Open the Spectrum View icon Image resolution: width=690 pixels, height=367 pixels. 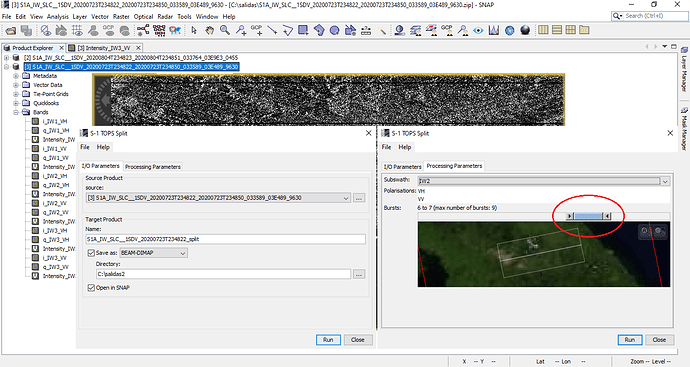point(494,30)
